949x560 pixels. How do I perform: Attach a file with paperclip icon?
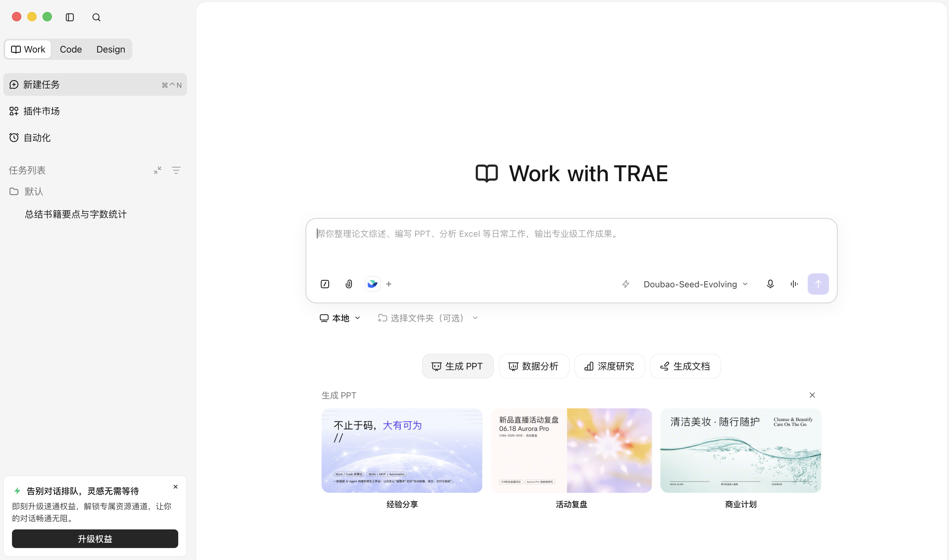(349, 284)
